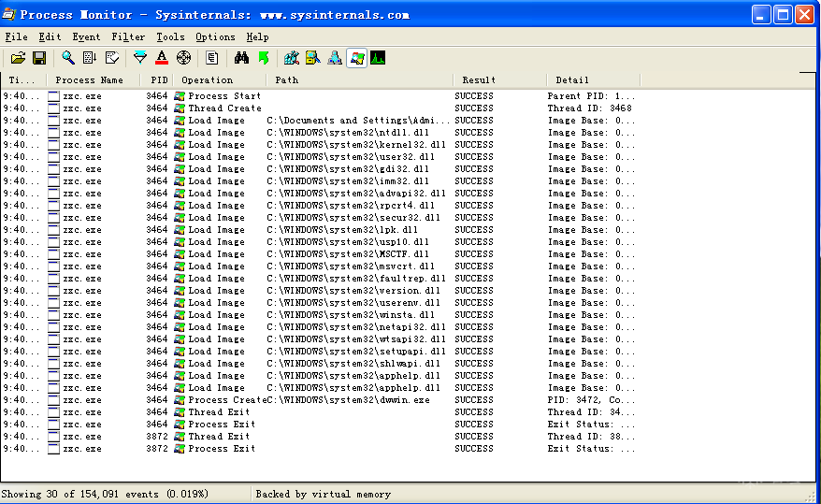The width and height of the screenshot is (821, 504).
Task: Select the gdi32.dll Load Image row
Action: point(320,169)
